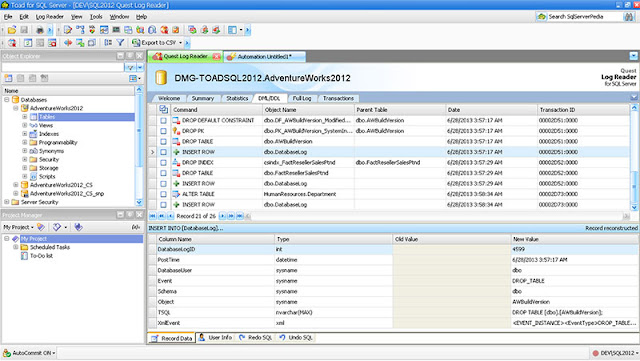Go to next record arrow
640x361 pixels.
point(222,216)
